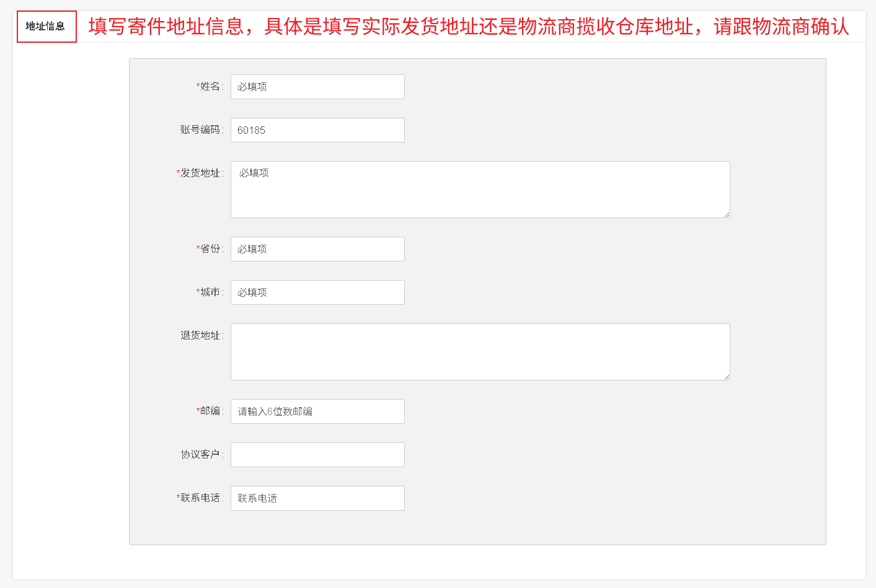Click the 姓名 input field
Screen dimensions: 876x588
[317, 87]
